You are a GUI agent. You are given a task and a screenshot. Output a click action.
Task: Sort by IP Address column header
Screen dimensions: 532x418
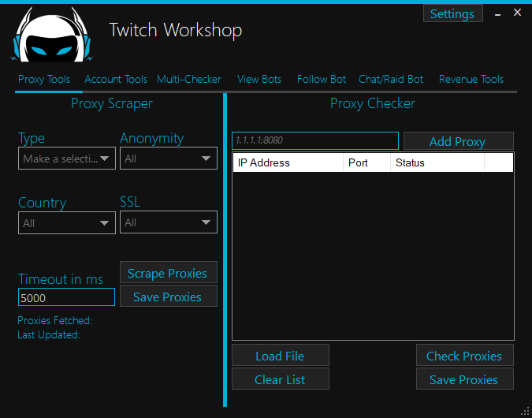(x=288, y=162)
